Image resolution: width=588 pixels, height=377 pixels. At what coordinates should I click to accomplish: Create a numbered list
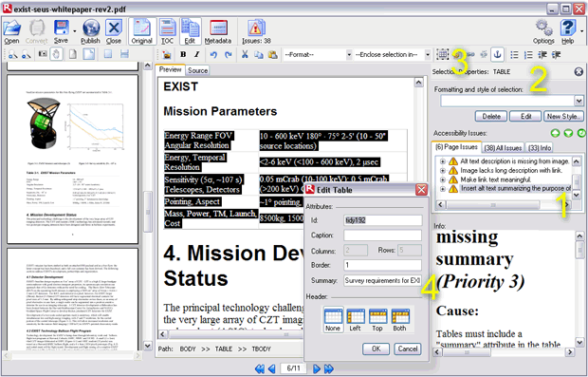click(x=528, y=55)
